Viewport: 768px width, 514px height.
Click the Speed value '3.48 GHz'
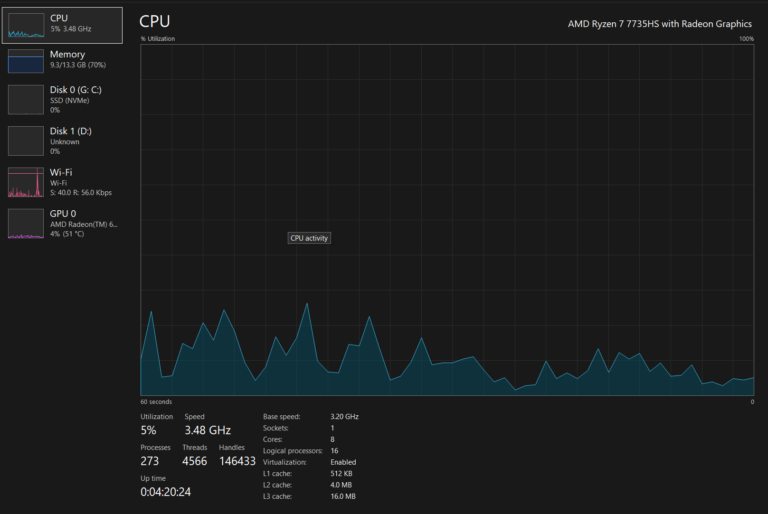tap(208, 430)
